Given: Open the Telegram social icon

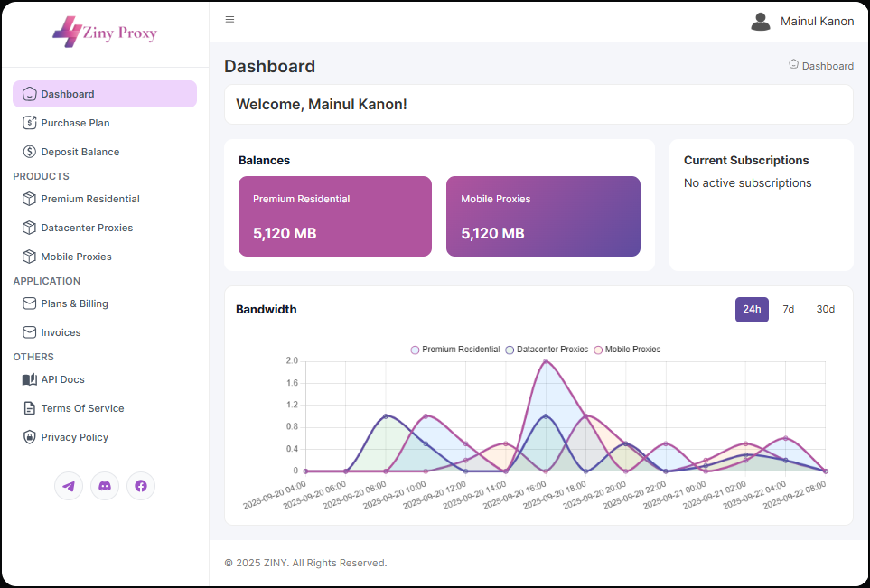Looking at the screenshot, I should (x=69, y=486).
